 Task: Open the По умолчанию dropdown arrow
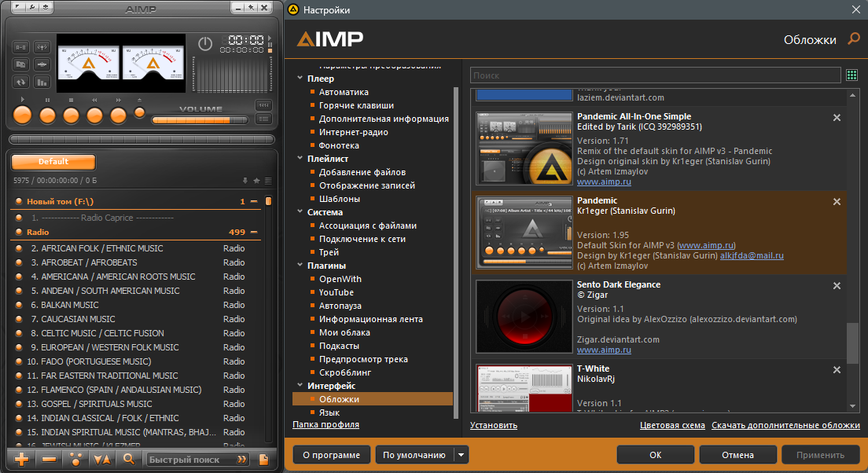click(461, 455)
